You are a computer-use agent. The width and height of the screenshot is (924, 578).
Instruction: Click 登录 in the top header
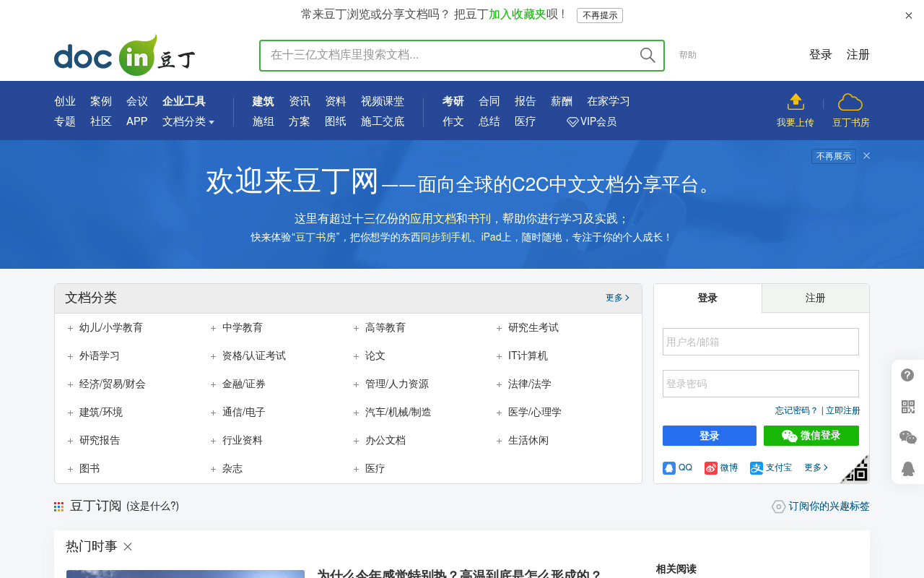(x=821, y=55)
